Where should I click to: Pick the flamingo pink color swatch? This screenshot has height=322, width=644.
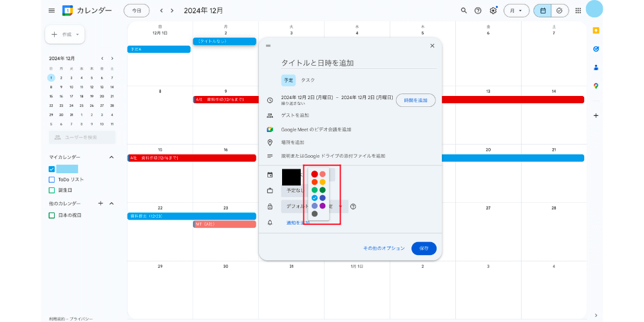tap(323, 174)
